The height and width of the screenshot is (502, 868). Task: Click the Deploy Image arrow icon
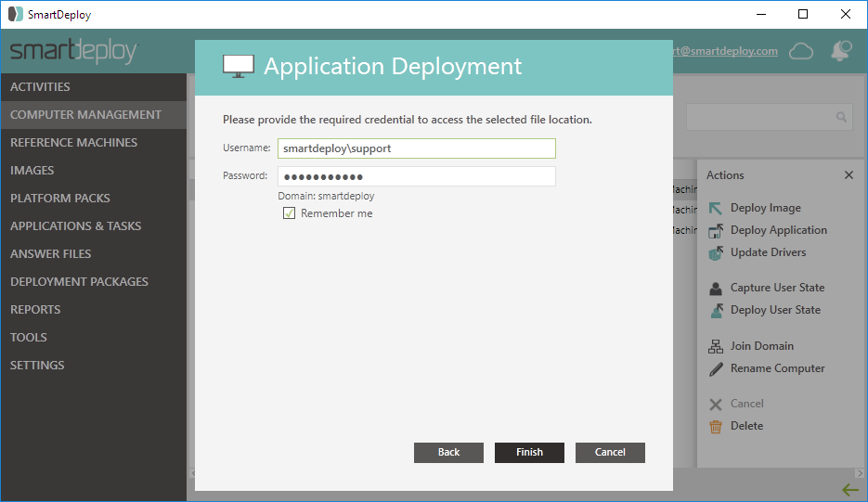click(715, 208)
